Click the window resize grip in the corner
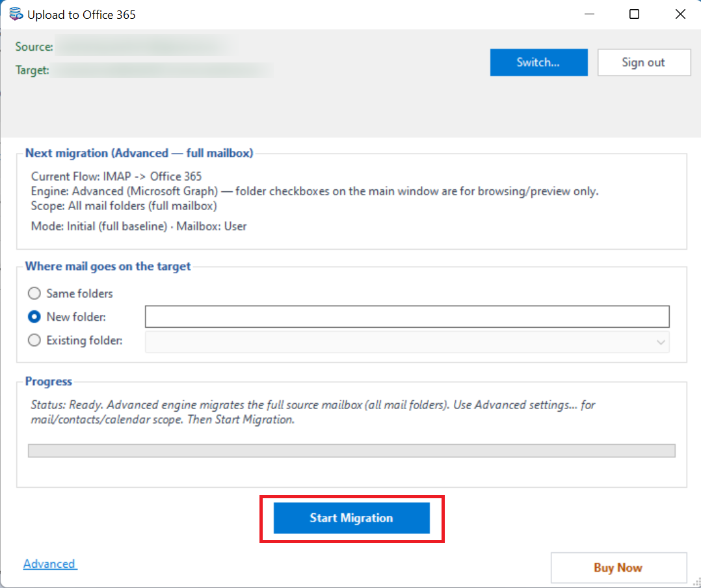Viewport: 701px width, 588px height. coord(696,583)
